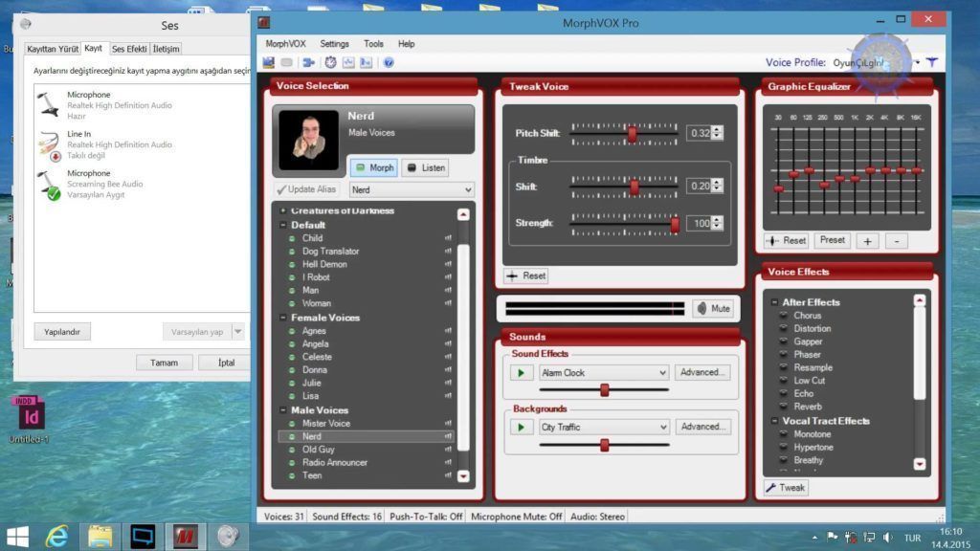The width and height of the screenshot is (980, 551).
Task: Click the equalizer Preset button
Action: coord(832,241)
